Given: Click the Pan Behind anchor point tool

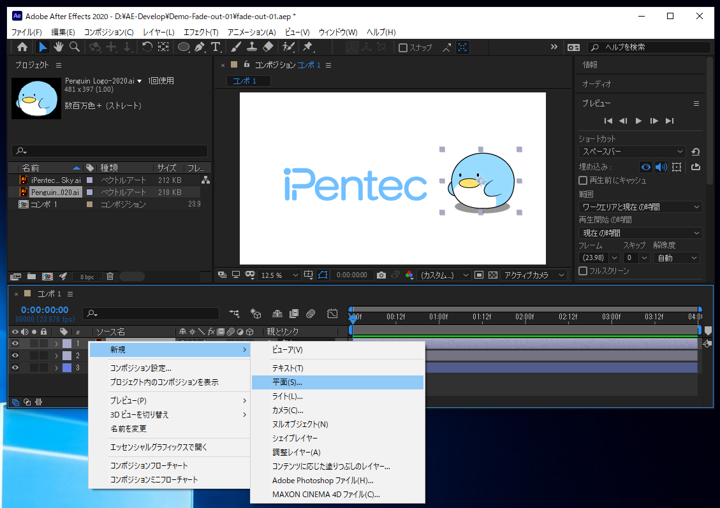Looking at the screenshot, I should pos(163,47).
